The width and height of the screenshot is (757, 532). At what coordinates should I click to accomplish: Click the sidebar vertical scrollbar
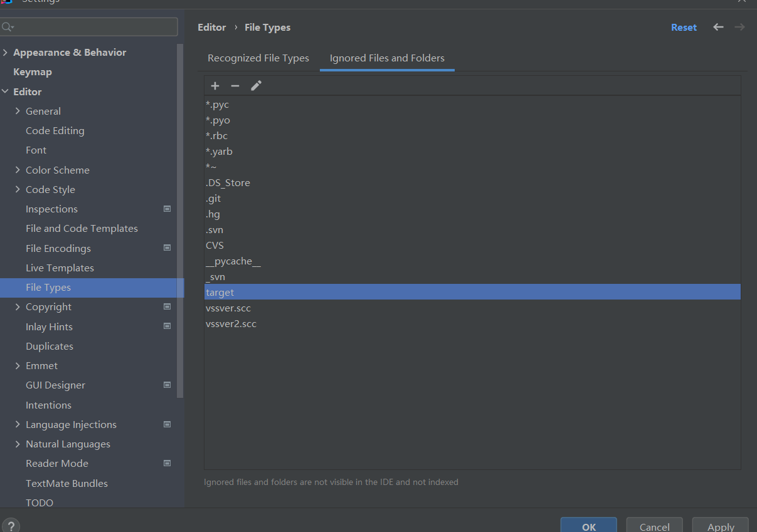pyautogui.click(x=181, y=219)
